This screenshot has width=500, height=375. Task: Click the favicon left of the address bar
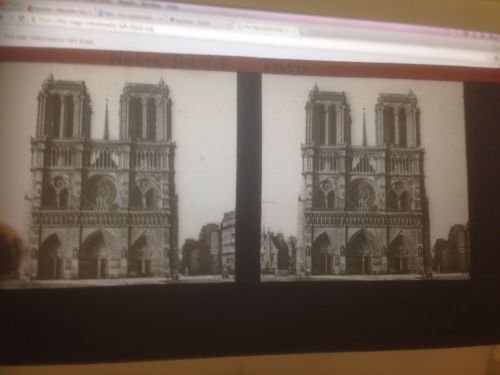[34, 20]
